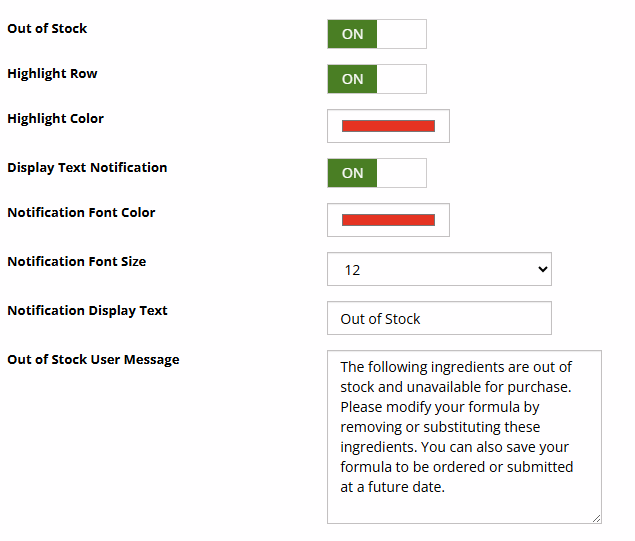The height and width of the screenshot is (541, 635).
Task: Open the Notification Font Size dropdown showing 12
Action: tap(438, 269)
